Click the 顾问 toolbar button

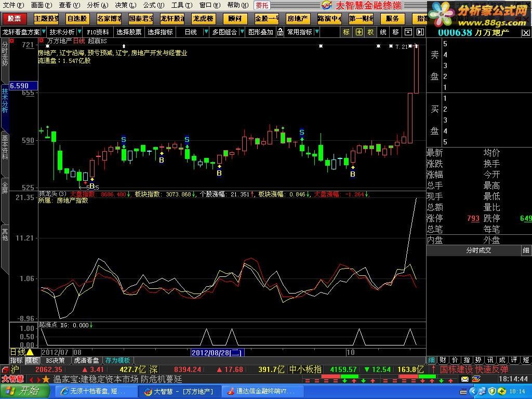(x=235, y=19)
